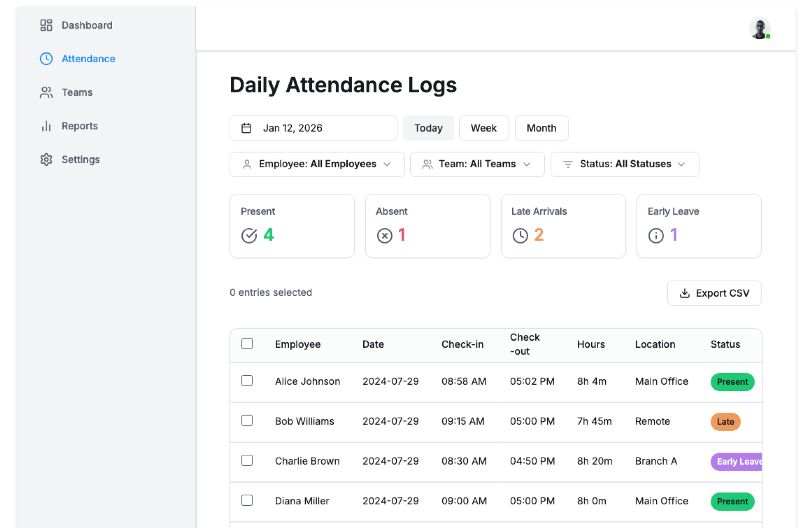The image size is (812, 528).
Task: Click the Late status badge for Bob Williams
Action: coord(725,422)
